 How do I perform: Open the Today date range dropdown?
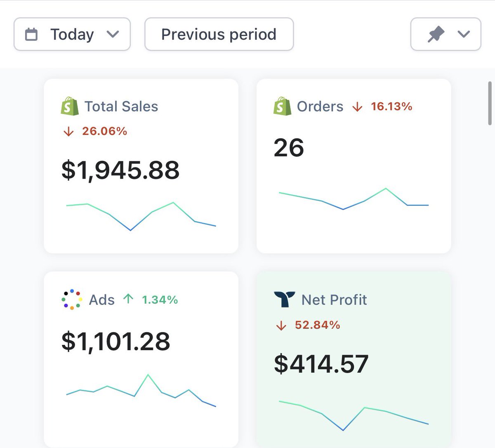[72, 34]
